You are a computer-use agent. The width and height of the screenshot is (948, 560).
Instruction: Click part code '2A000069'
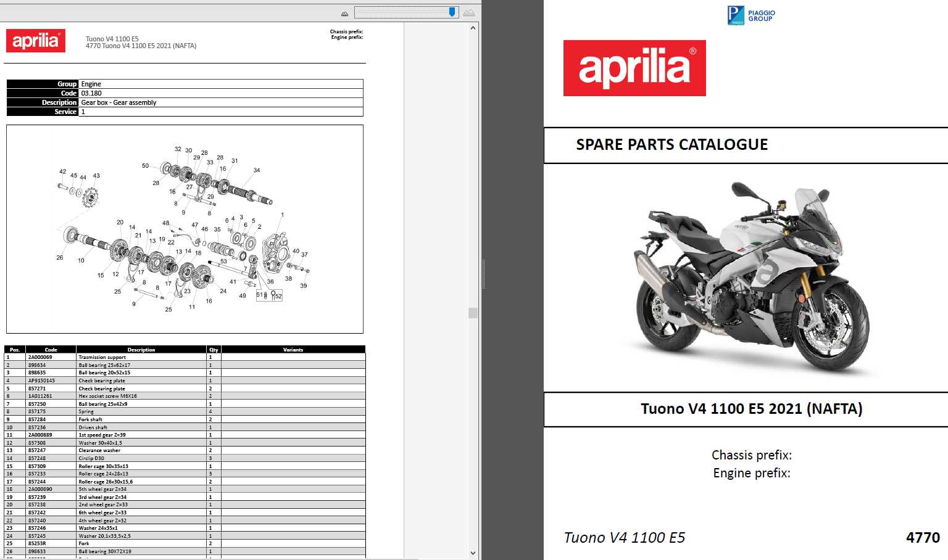tap(40, 357)
